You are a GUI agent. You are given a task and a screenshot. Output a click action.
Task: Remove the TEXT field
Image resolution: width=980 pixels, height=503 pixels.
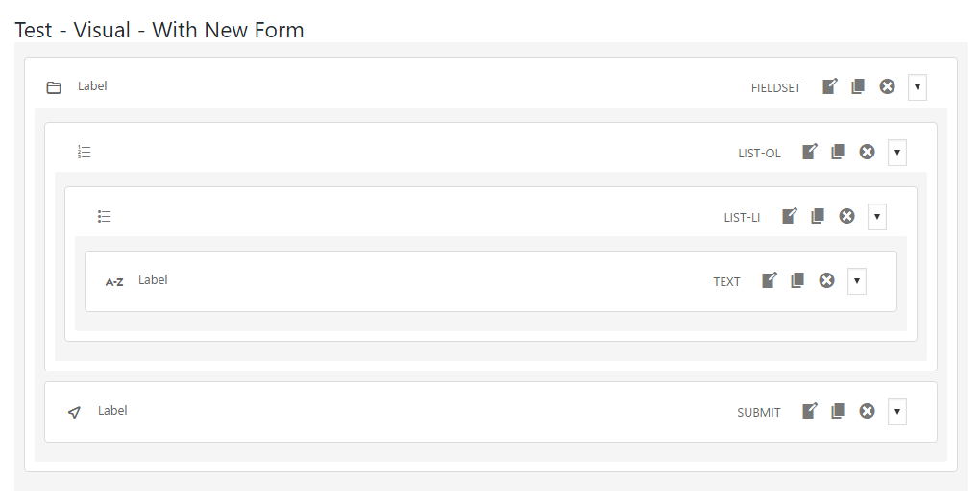tap(826, 280)
